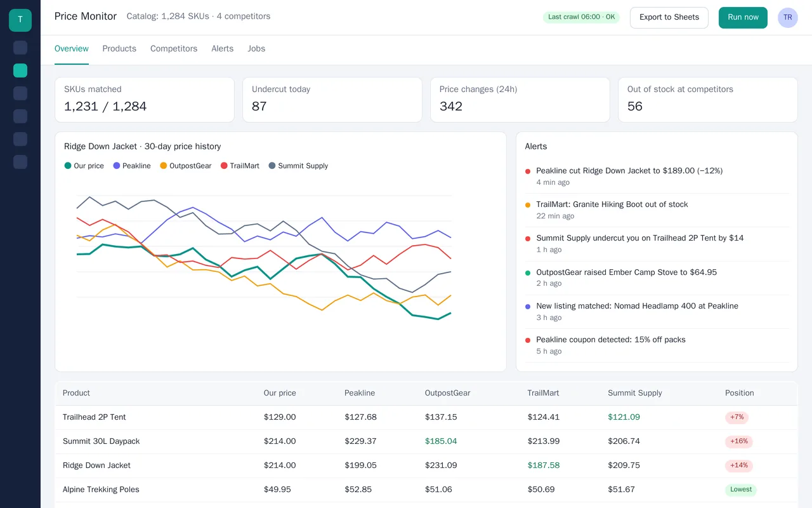The width and height of the screenshot is (812, 508).
Task: Switch to the Jobs tab
Action: 256,49
